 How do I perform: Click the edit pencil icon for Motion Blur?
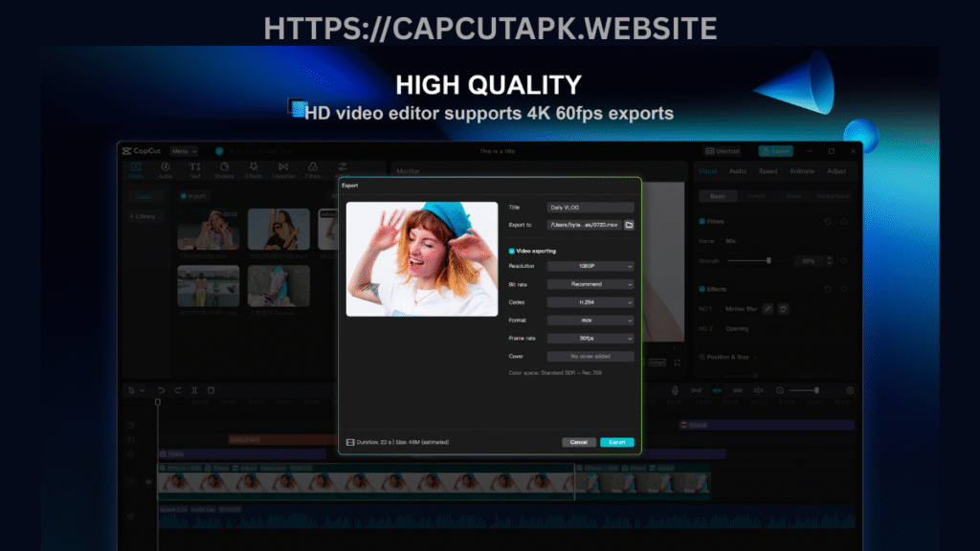[x=768, y=309]
